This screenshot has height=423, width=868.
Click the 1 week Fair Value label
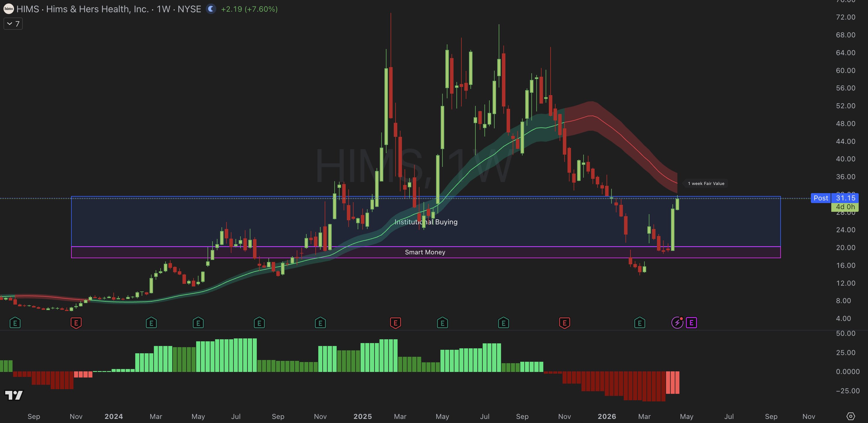(706, 183)
